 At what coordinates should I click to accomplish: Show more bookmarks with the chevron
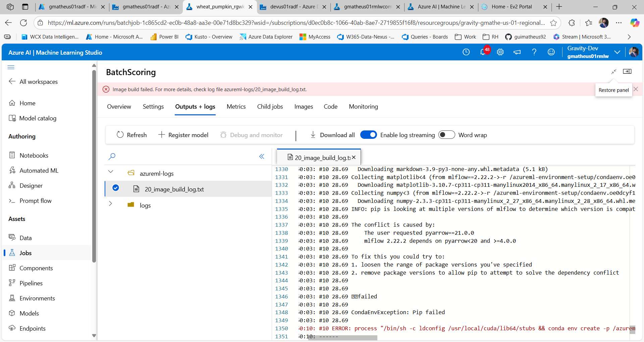click(x=629, y=37)
